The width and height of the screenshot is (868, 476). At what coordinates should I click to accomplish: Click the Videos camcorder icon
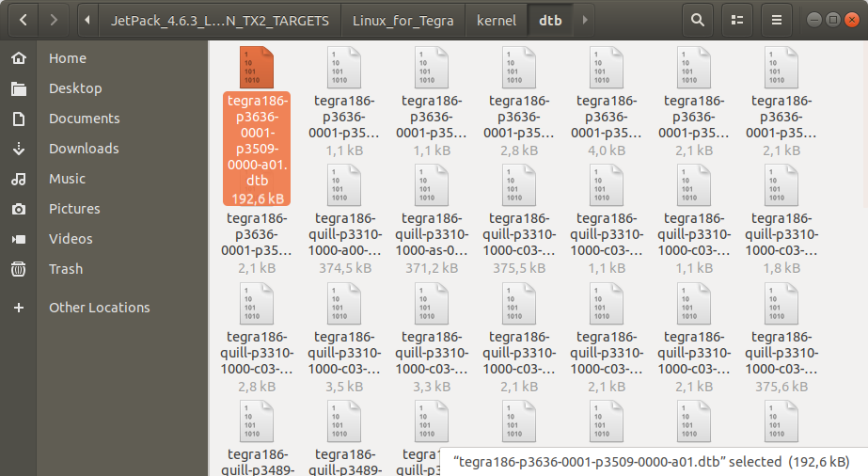tap(19, 239)
